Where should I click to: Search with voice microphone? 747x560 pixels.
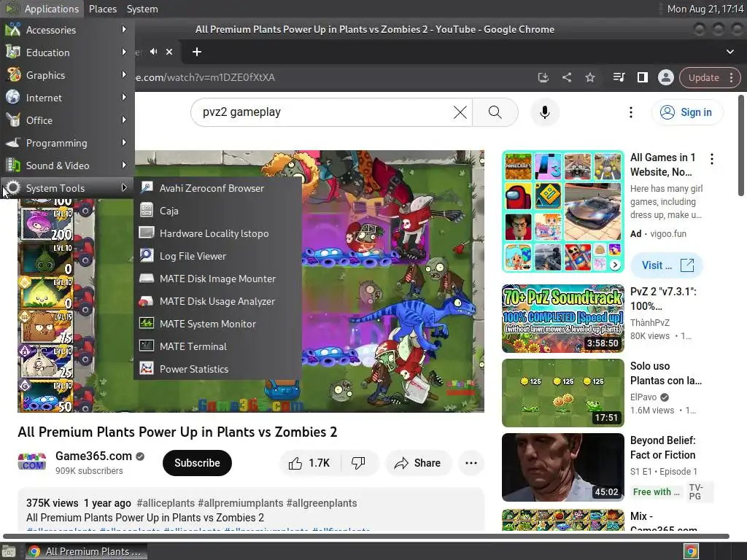click(544, 112)
